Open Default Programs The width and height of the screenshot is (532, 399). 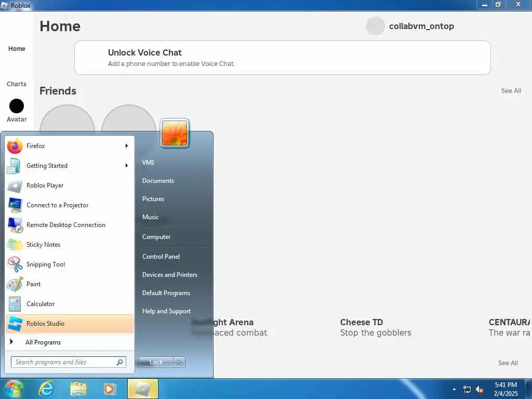[166, 293]
